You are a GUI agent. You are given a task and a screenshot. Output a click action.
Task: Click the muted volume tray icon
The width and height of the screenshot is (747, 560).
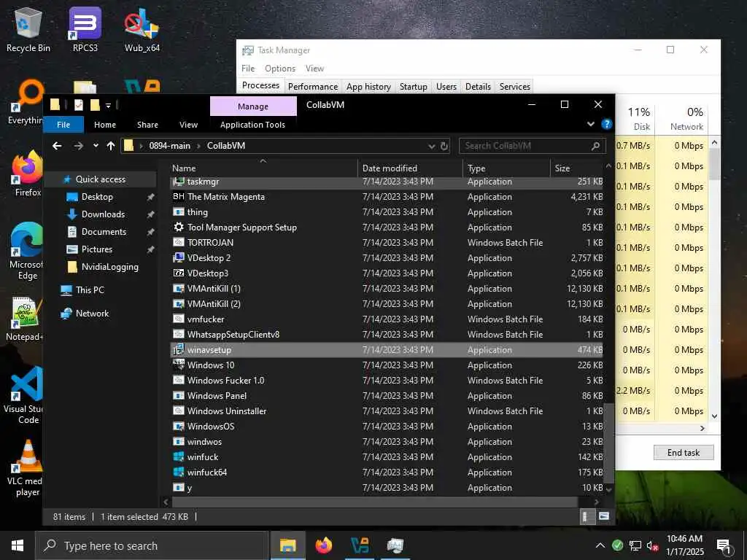(652, 545)
